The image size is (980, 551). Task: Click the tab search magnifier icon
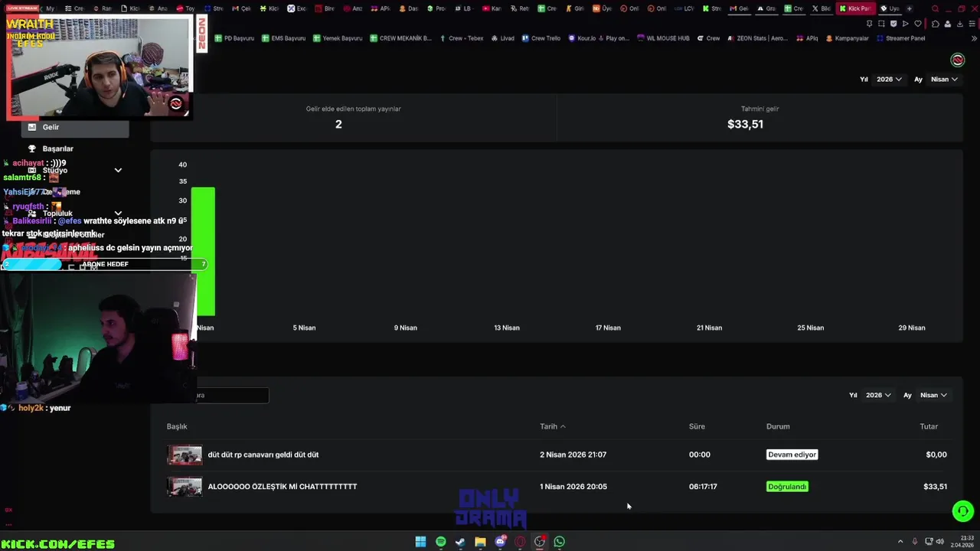[935, 8]
